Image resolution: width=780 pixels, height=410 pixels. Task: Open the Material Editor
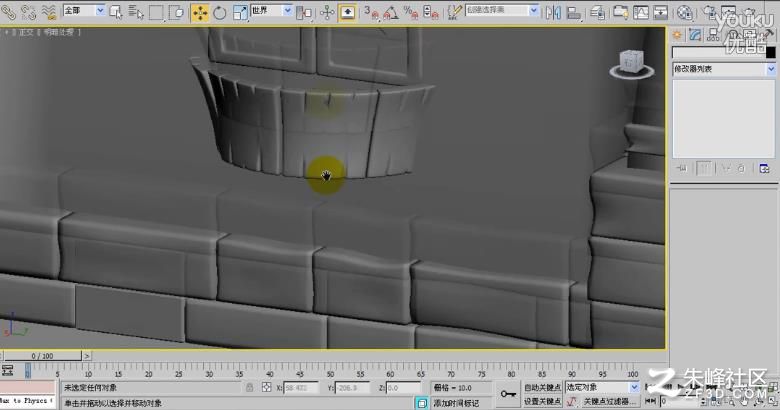point(685,13)
